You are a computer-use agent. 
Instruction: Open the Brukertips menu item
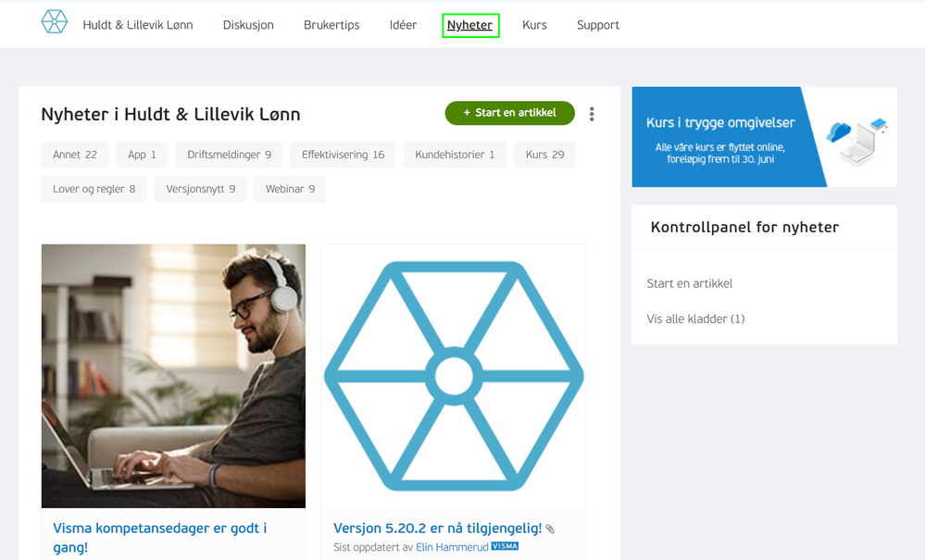click(331, 25)
